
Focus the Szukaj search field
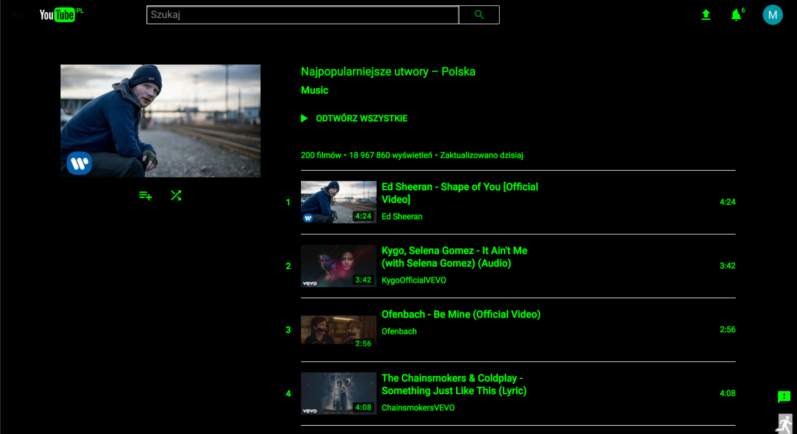point(302,15)
